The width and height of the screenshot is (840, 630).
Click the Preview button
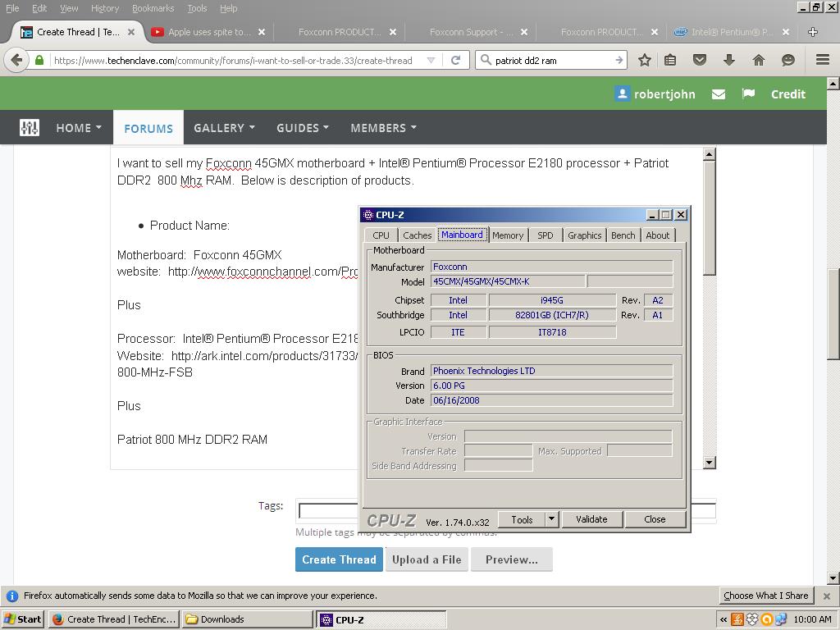(x=512, y=559)
